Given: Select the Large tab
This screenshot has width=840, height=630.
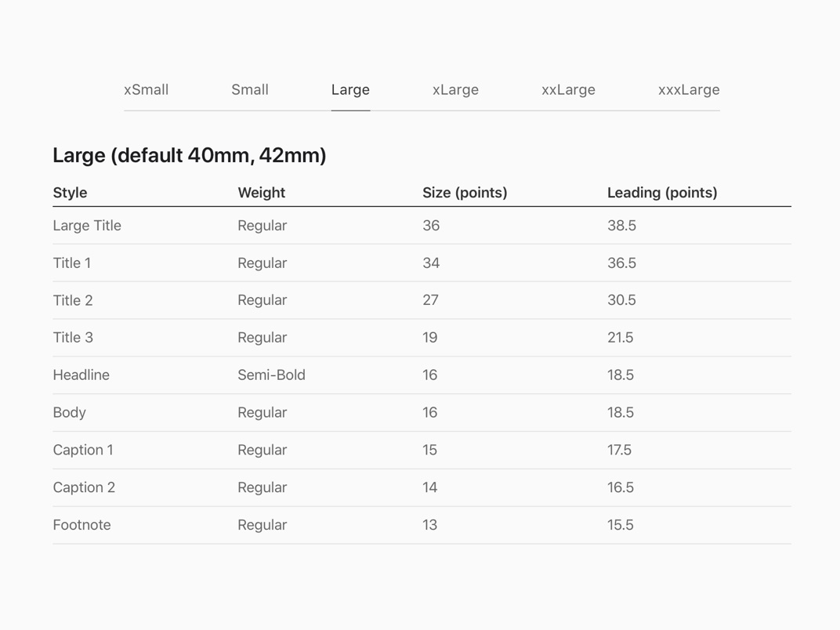Looking at the screenshot, I should pyautogui.click(x=350, y=90).
